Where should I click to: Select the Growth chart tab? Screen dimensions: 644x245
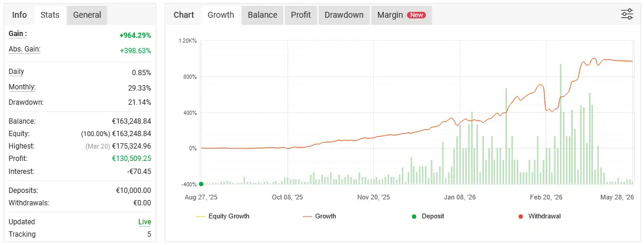[x=221, y=15]
